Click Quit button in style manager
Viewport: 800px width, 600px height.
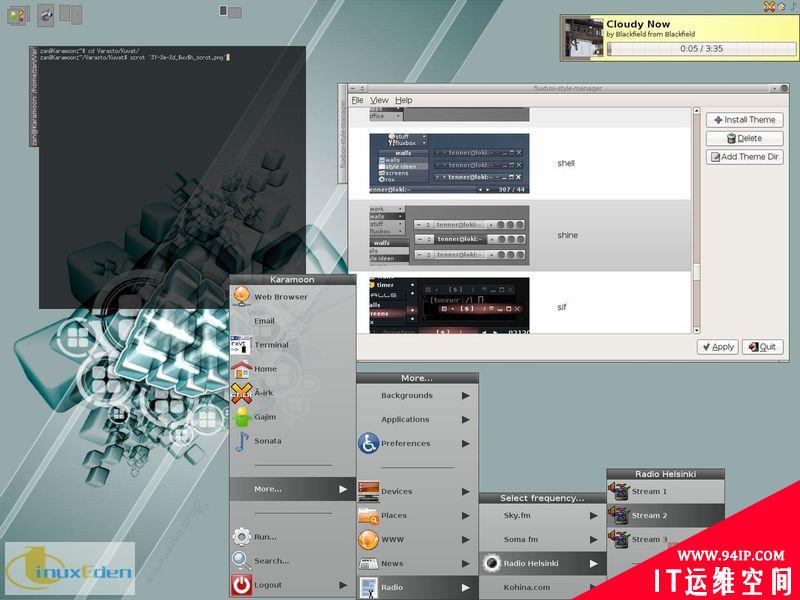762,347
